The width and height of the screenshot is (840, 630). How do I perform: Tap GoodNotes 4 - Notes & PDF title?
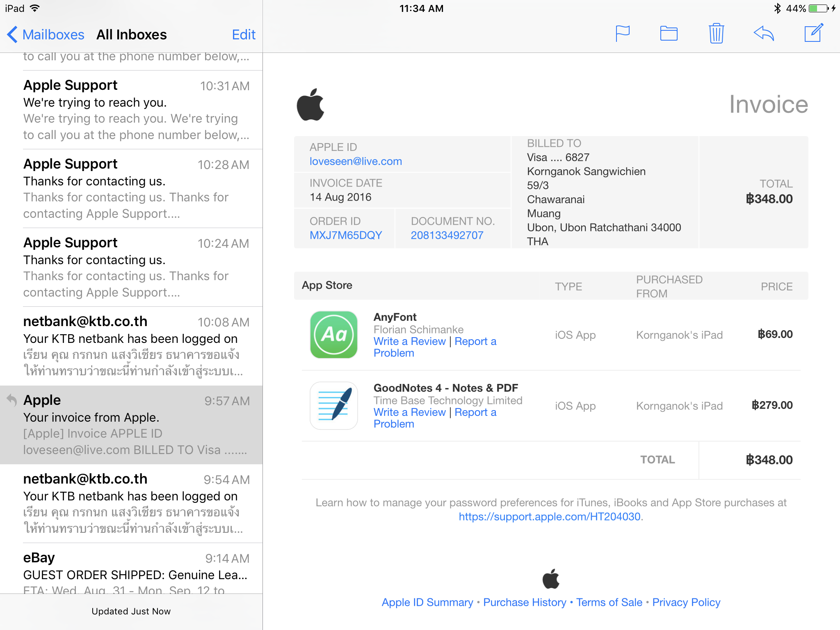445,388
